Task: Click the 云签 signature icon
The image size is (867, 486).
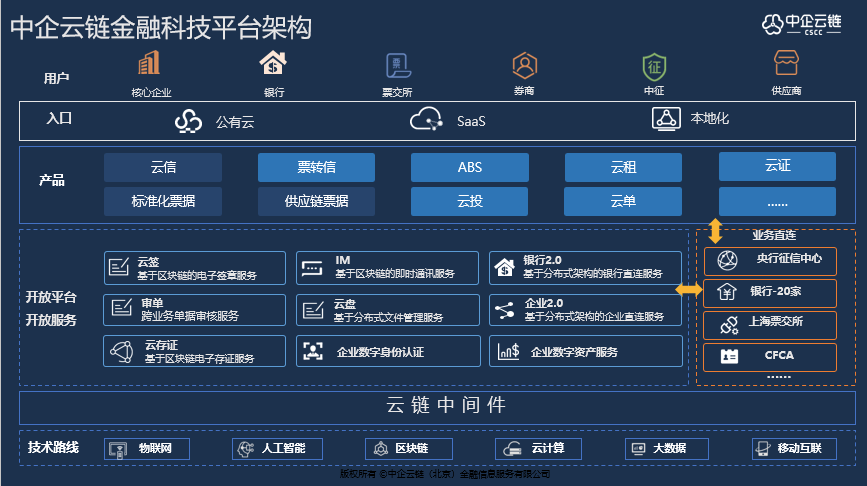Action: 119,267
